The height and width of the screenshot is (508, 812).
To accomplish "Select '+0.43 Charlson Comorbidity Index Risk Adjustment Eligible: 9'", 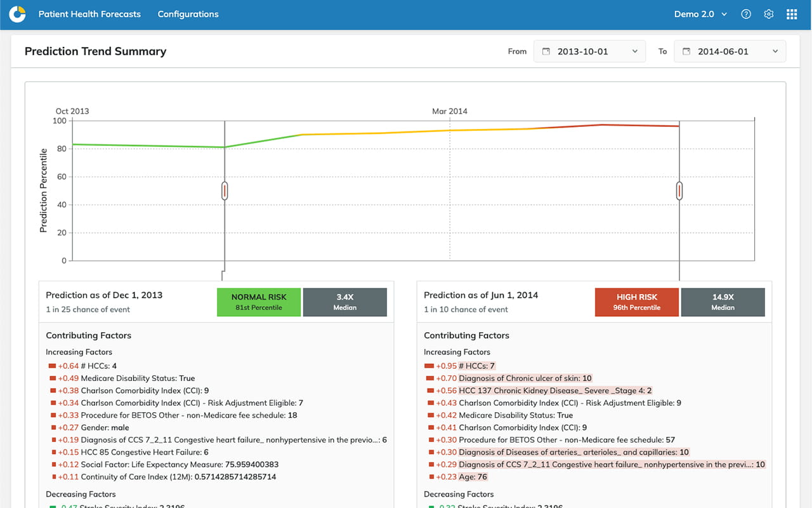I will point(554,403).
